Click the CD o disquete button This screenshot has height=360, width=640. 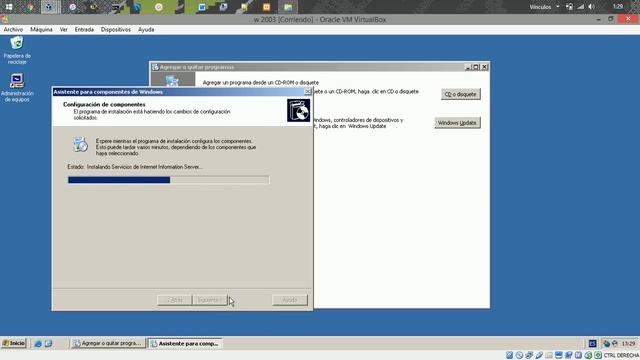460,94
